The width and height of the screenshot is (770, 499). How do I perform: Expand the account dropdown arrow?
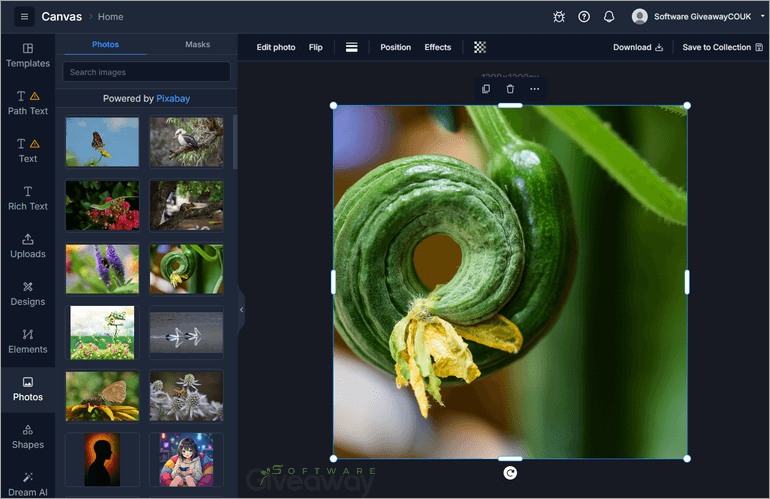tap(763, 16)
